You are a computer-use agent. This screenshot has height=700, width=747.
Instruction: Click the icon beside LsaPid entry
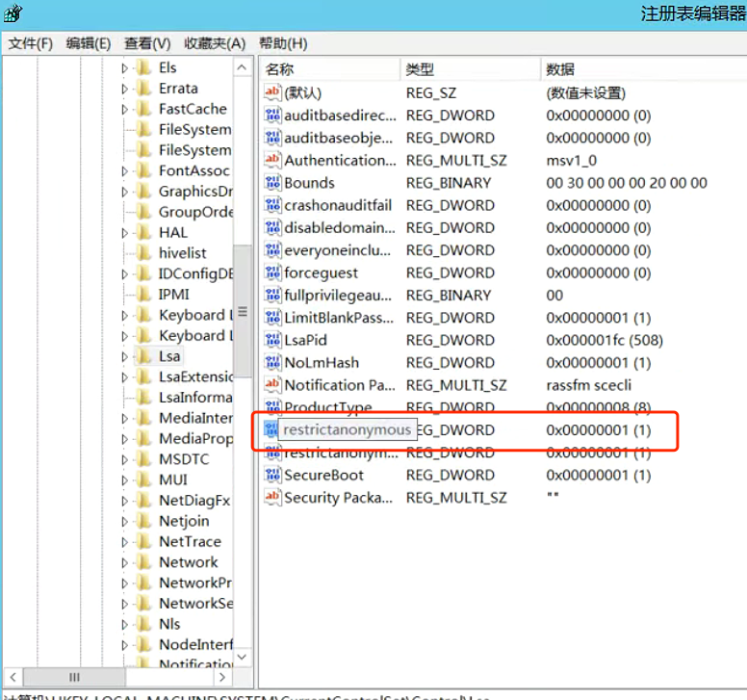pos(271,340)
